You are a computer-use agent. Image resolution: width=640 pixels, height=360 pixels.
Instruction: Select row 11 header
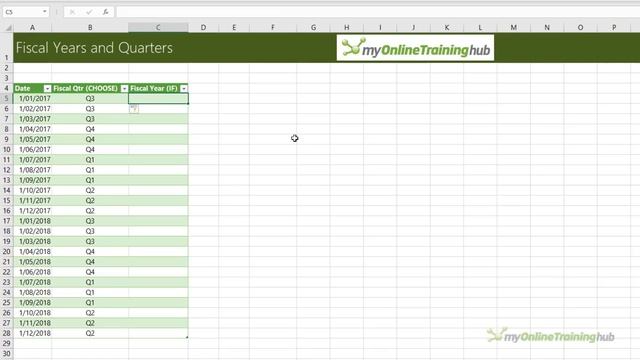(7, 160)
